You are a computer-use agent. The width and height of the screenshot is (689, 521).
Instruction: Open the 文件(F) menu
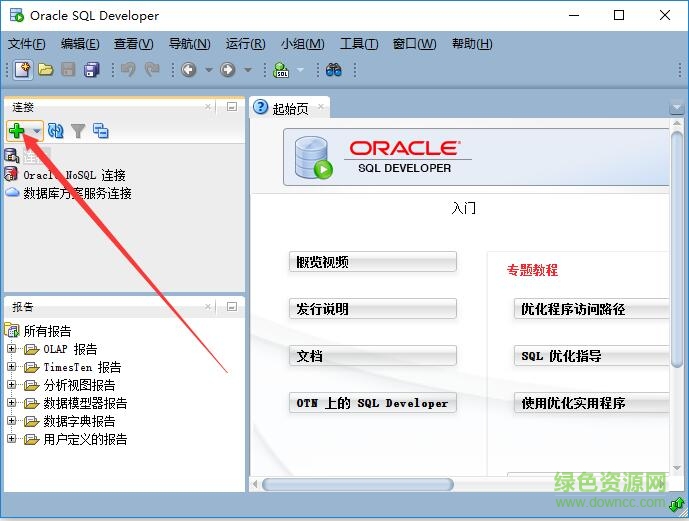click(26, 43)
